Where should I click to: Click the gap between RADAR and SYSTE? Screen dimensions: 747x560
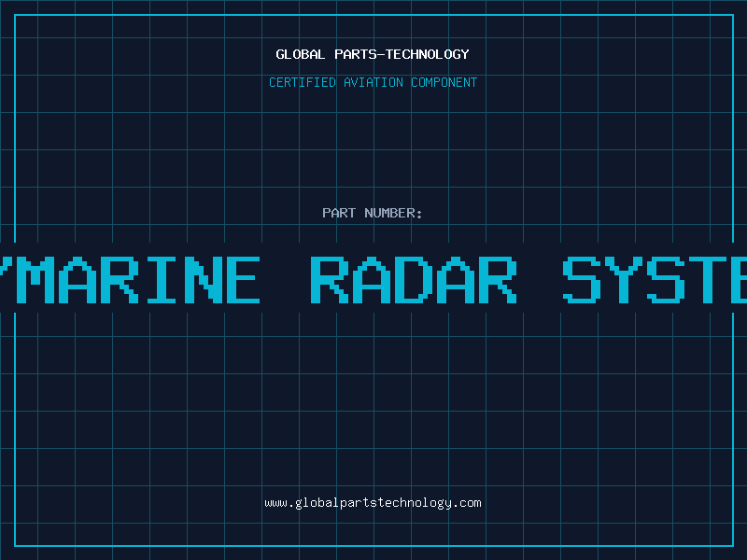(x=540, y=280)
